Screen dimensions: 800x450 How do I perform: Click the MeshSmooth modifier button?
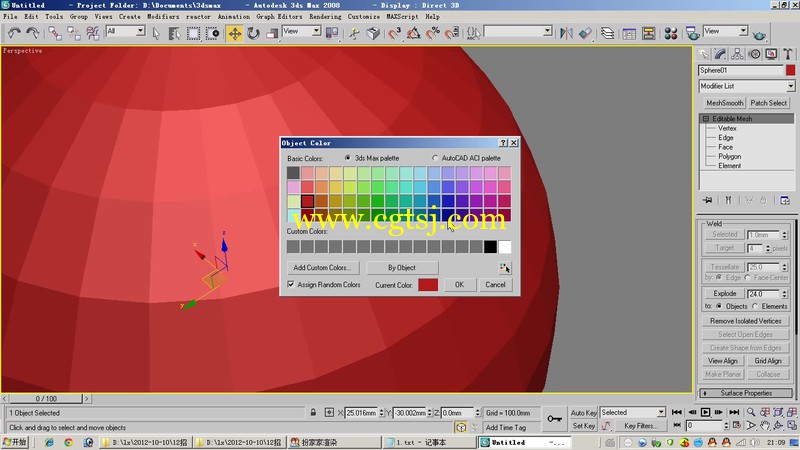(724, 103)
